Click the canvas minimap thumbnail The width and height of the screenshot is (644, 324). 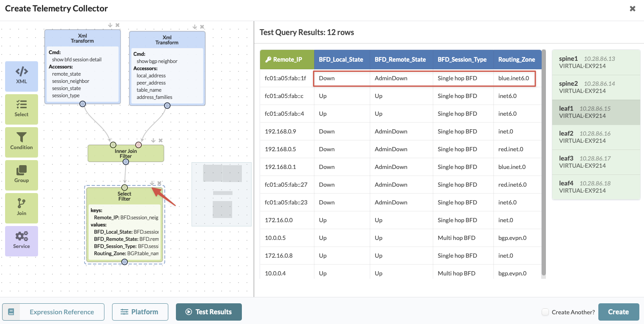[x=222, y=194]
